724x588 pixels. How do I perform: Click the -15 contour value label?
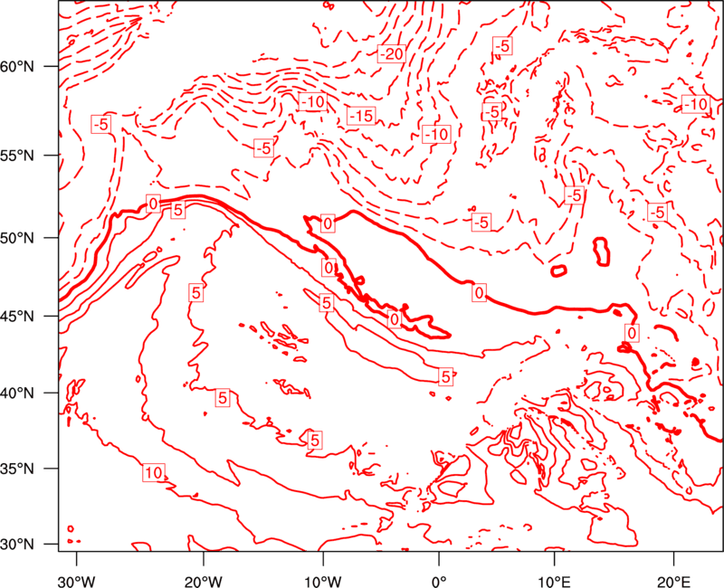(x=361, y=116)
